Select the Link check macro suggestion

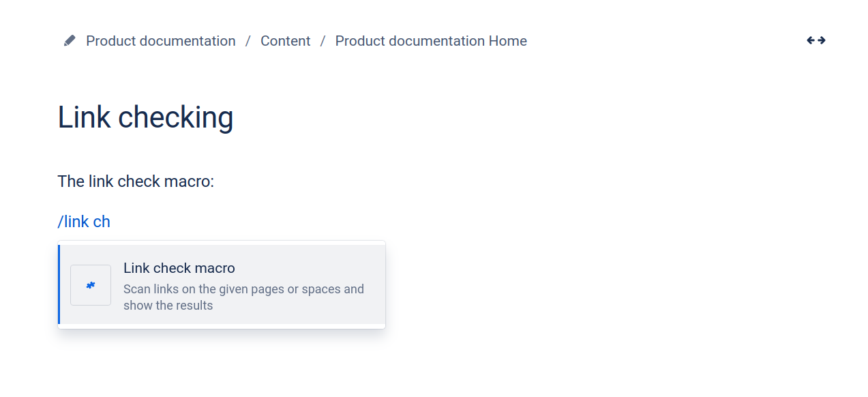click(x=222, y=284)
